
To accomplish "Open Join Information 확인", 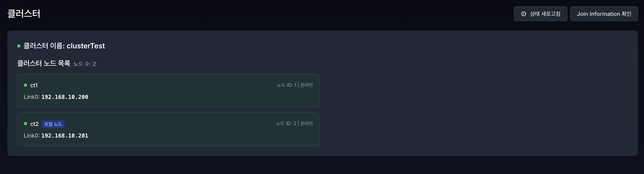I will click(604, 14).
